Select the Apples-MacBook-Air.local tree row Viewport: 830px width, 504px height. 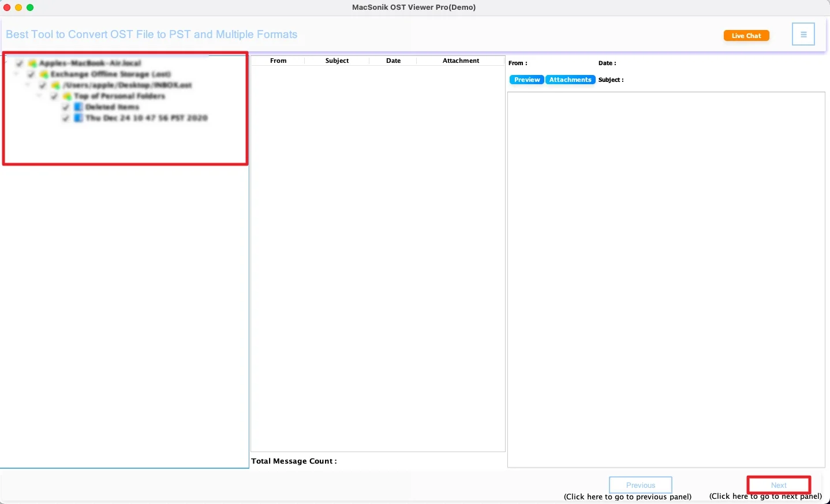(x=91, y=63)
